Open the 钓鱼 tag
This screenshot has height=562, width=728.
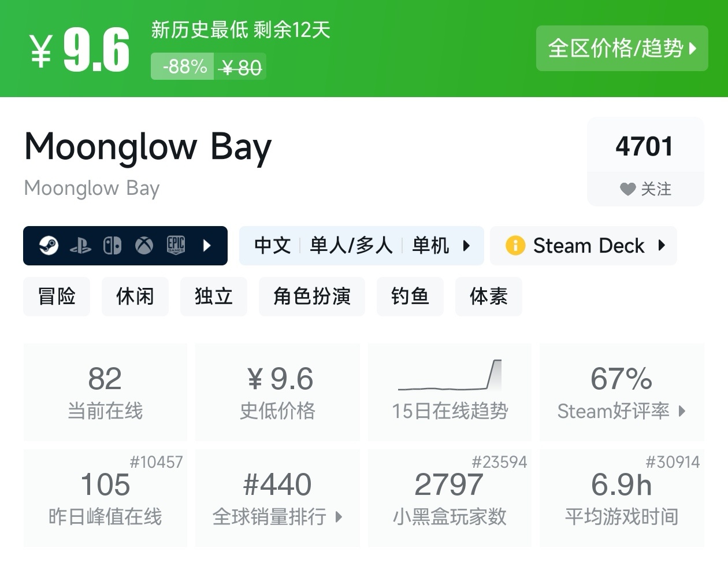tap(410, 297)
